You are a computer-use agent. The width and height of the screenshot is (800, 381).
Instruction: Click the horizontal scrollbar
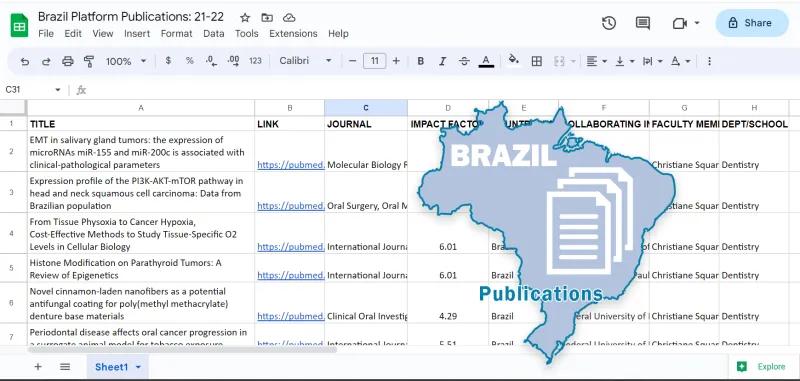coord(182,349)
